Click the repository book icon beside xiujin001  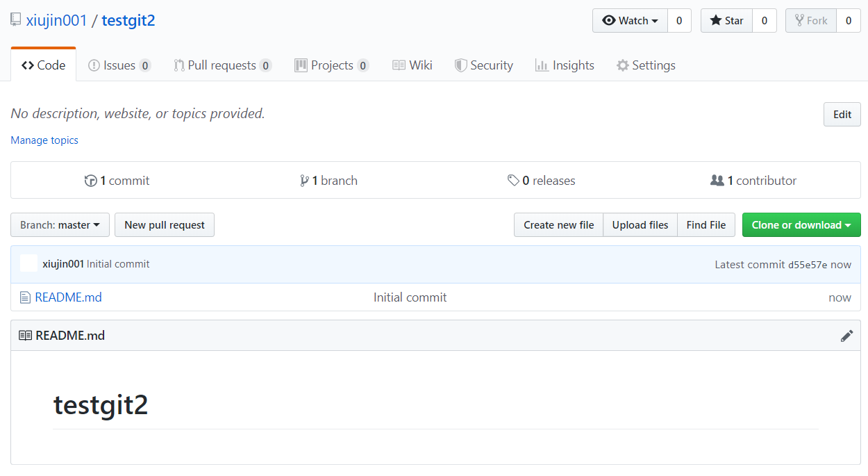[16, 20]
